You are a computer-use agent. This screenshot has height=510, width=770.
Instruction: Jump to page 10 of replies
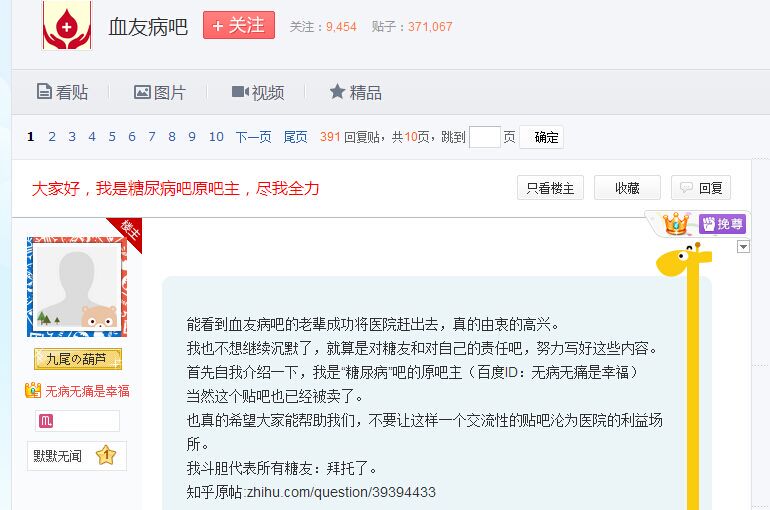(216, 137)
